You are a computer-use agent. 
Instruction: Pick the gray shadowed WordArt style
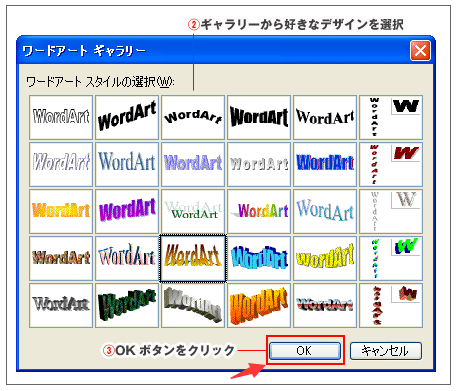pos(61,305)
